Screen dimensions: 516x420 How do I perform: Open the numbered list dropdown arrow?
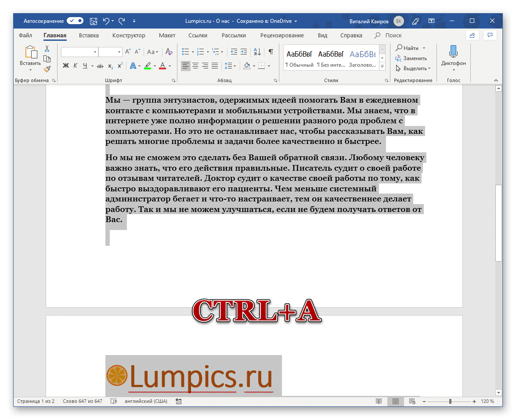point(208,52)
